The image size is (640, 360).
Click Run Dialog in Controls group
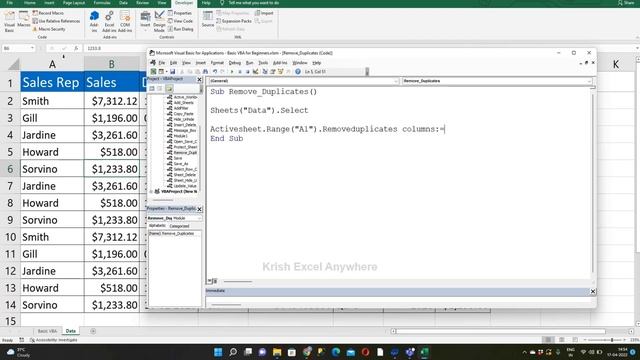tap(180, 29)
